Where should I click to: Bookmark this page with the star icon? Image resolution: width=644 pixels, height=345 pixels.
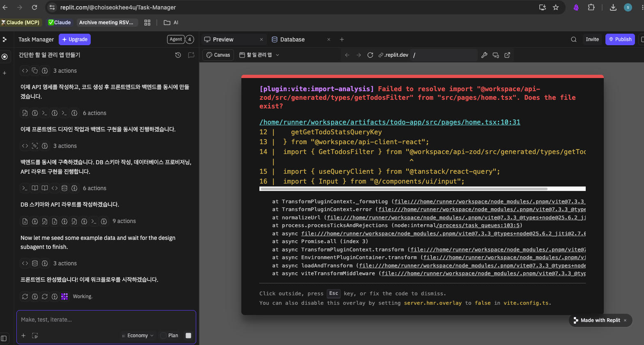pyautogui.click(x=556, y=7)
